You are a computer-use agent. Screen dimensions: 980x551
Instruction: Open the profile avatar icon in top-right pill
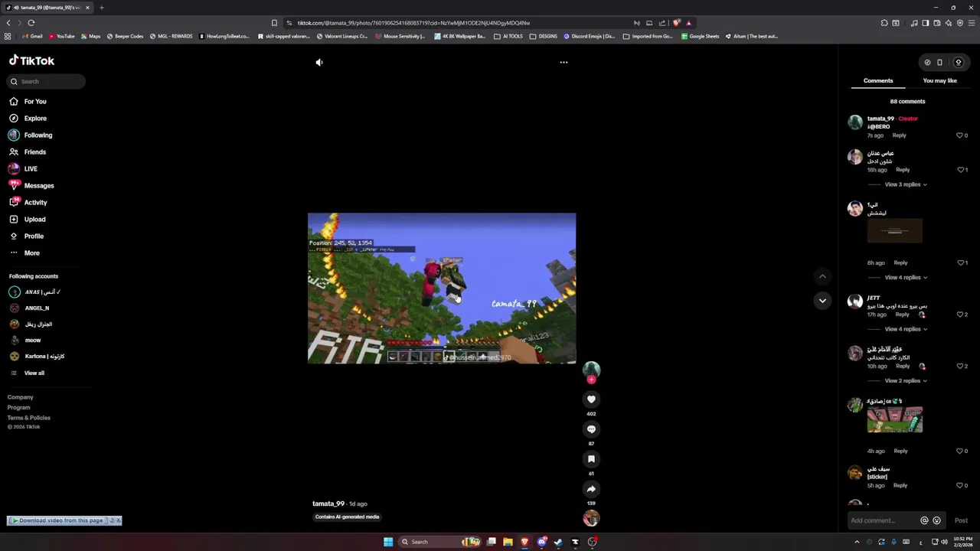958,63
